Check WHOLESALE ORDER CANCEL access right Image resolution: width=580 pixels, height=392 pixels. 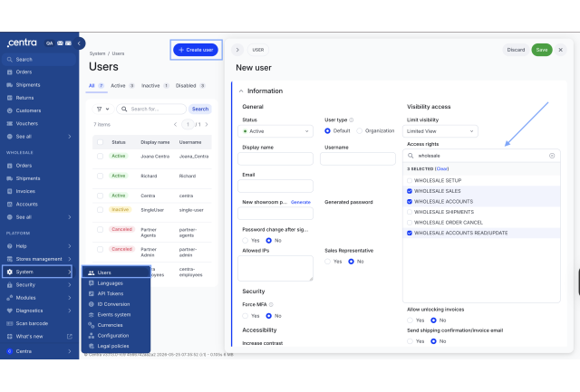pos(410,223)
